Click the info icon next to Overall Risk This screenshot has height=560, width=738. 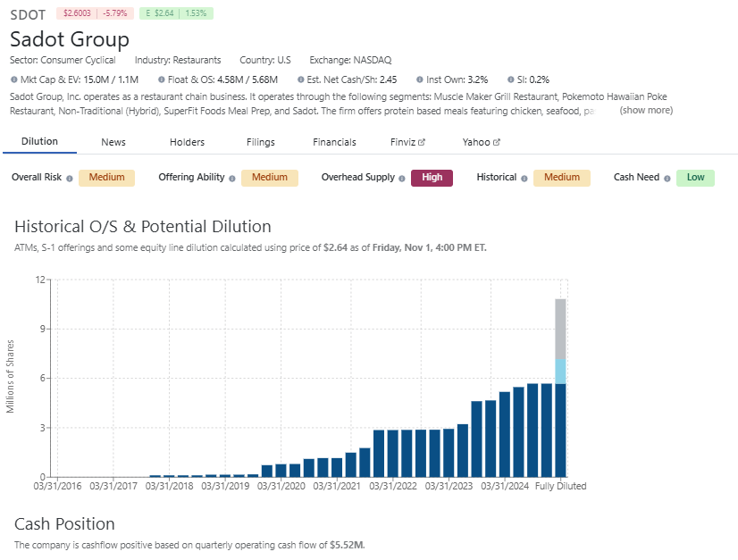(x=70, y=178)
